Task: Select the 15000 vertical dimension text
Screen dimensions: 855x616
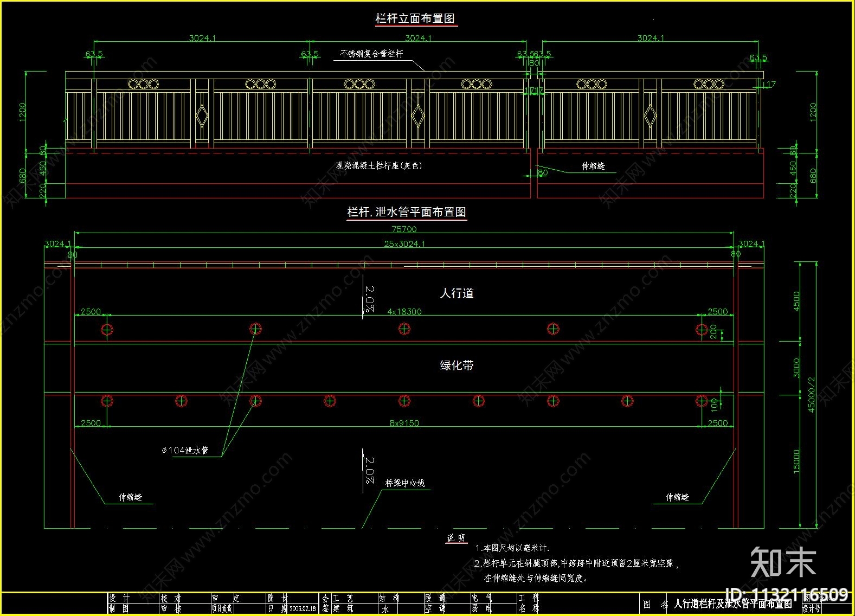Action: (796, 461)
